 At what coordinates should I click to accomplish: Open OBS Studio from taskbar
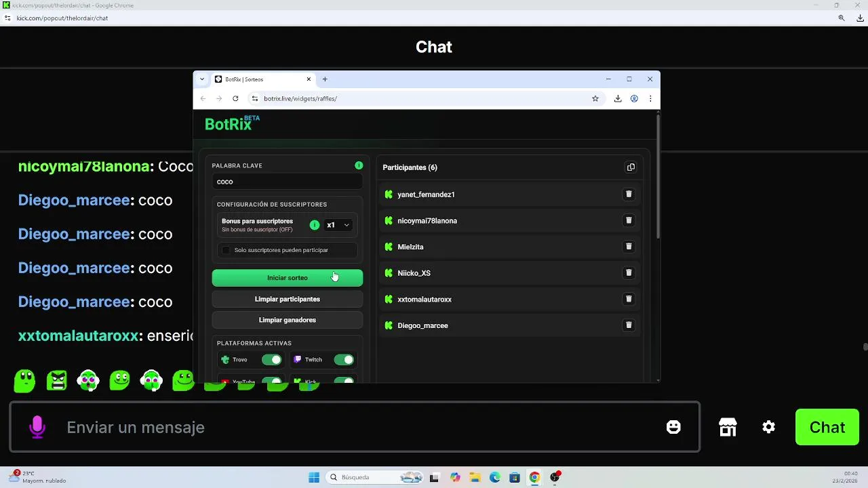(x=555, y=477)
